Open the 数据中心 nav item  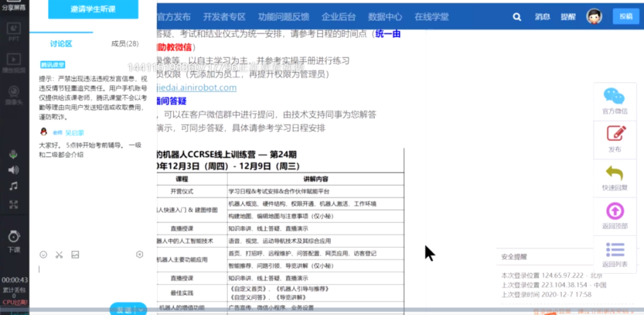tap(385, 17)
